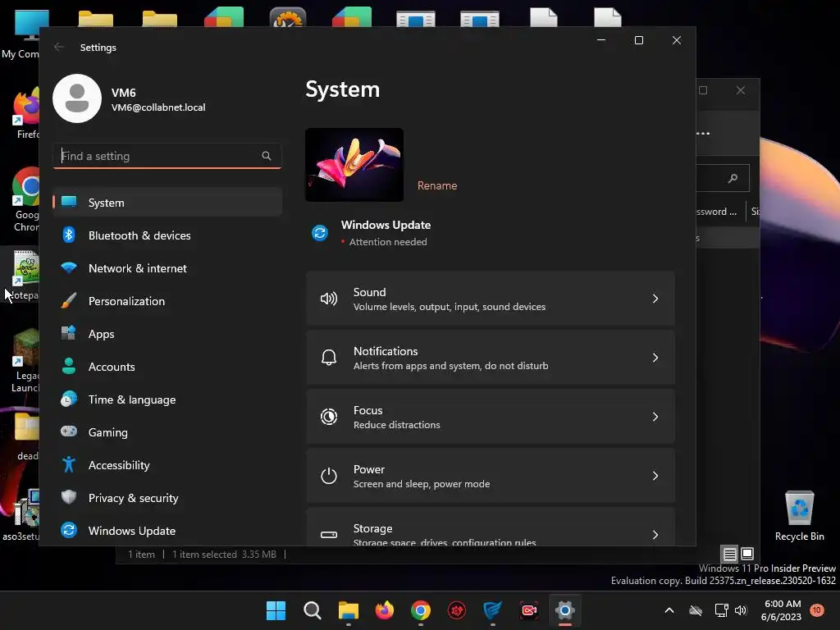Click the Settings back arrow
The image size is (840, 630).
point(59,47)
